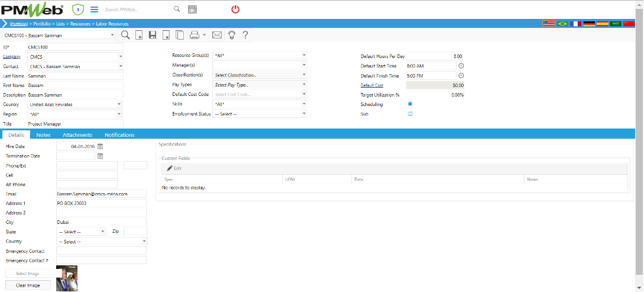Click the Title Project Manager field
The height and width of the screenshot is (292, 644).
coord(75,123)
